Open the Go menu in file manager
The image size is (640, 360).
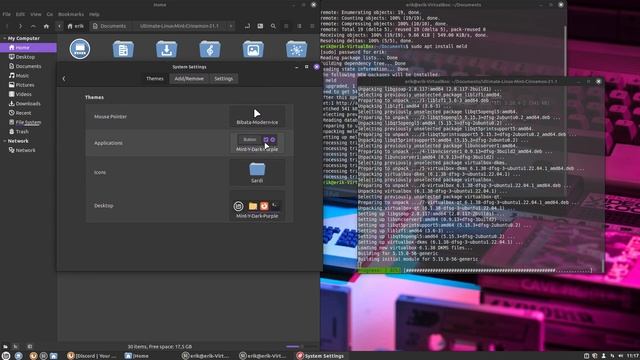(50, 14)
